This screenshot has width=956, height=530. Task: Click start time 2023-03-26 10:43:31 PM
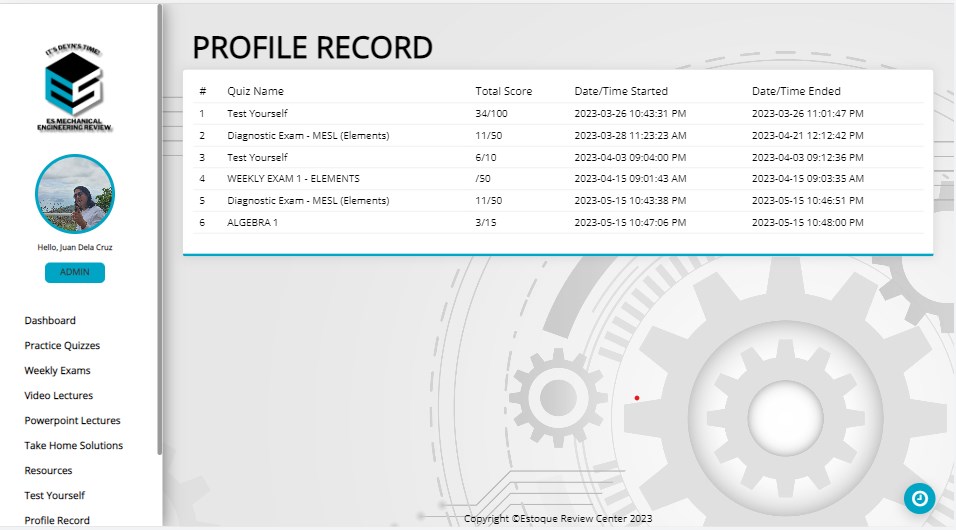[630, 113]
